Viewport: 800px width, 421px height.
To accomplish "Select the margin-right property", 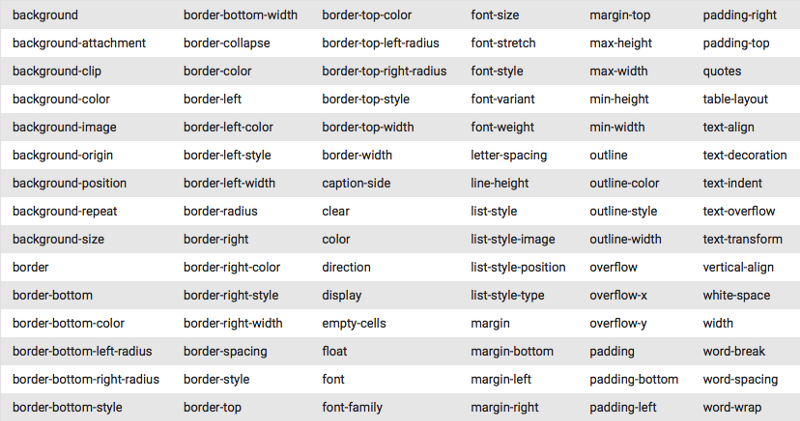I will 505,408.
